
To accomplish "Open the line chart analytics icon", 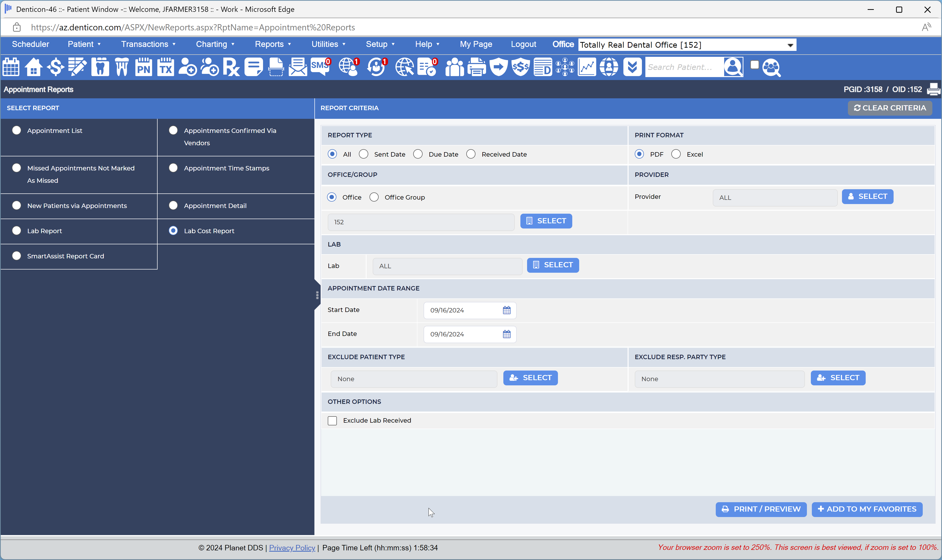I will pos(587,67).
